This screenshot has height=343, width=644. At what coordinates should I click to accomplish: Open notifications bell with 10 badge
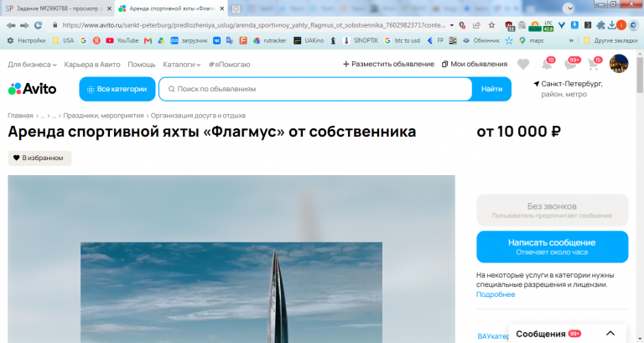click(548, 63)
